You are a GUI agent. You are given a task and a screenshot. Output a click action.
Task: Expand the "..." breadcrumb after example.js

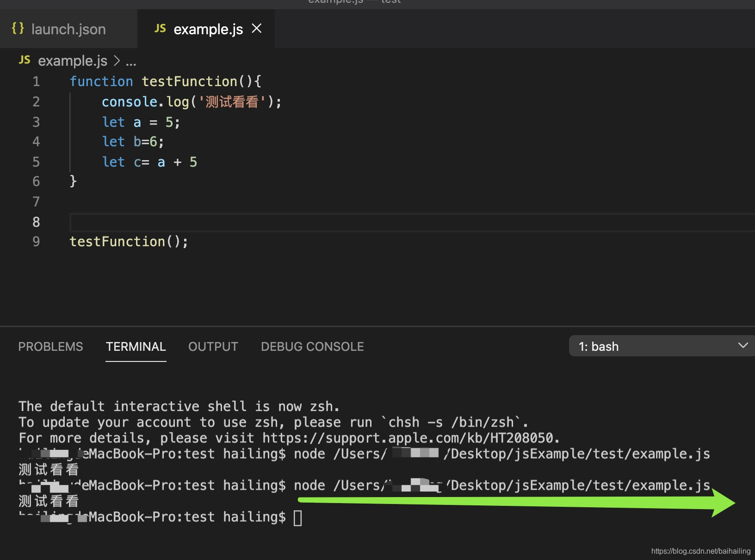point(130,61)
